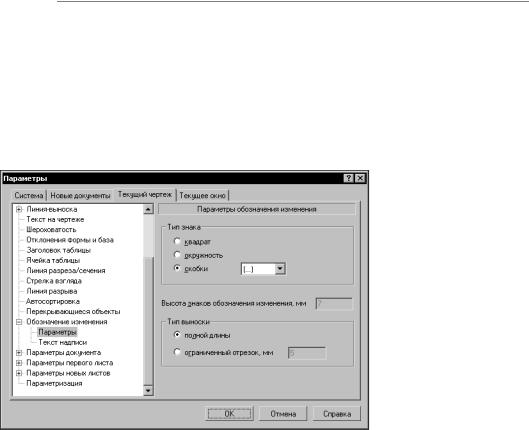Viewport: 529px width, 430px height.
Task: Open help via Справка button
Action: (x=337, y=413)
